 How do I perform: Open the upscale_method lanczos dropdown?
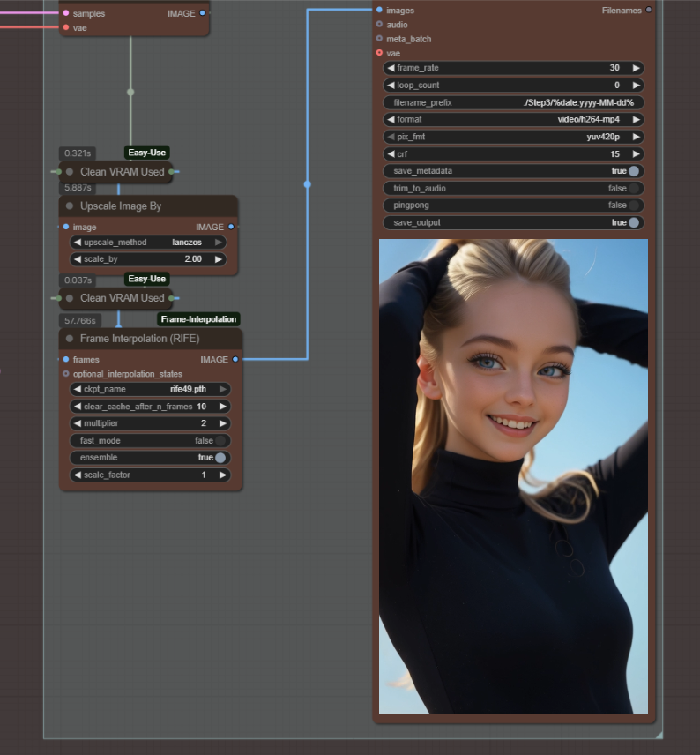click(148, 243)
